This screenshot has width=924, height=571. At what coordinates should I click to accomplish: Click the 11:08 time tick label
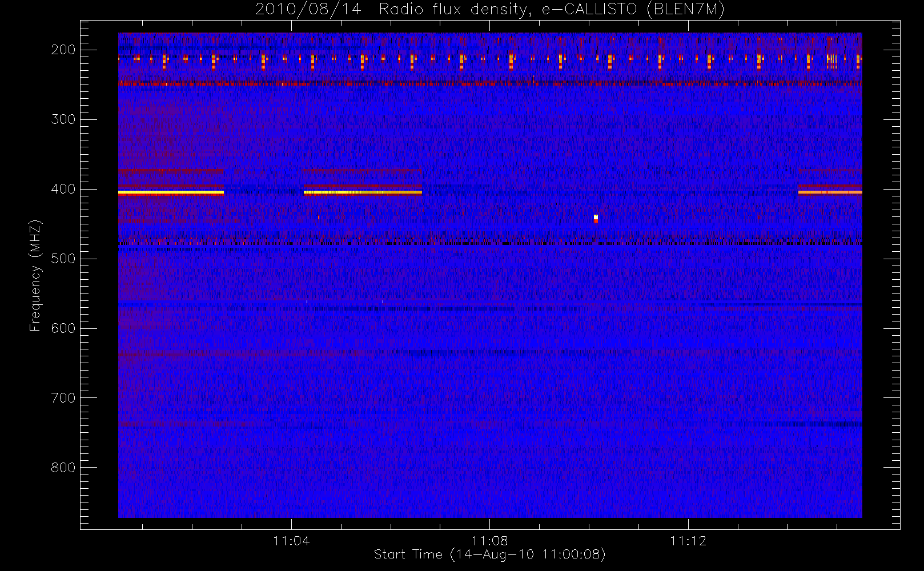[x=489, y=541]
